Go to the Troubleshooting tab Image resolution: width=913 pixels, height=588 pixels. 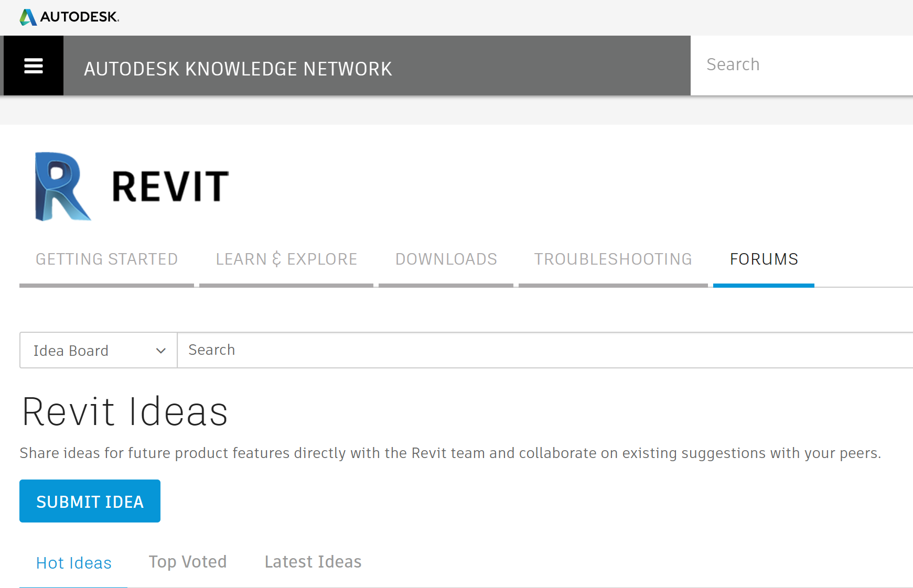pos(613,259)
